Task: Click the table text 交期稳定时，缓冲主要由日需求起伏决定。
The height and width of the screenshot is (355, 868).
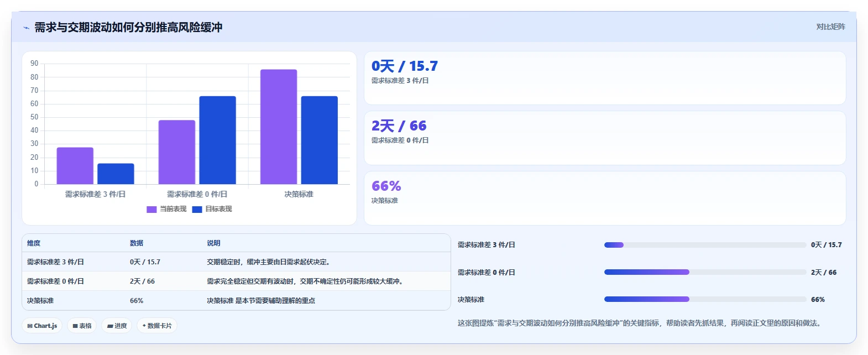Action: point(270,262)
